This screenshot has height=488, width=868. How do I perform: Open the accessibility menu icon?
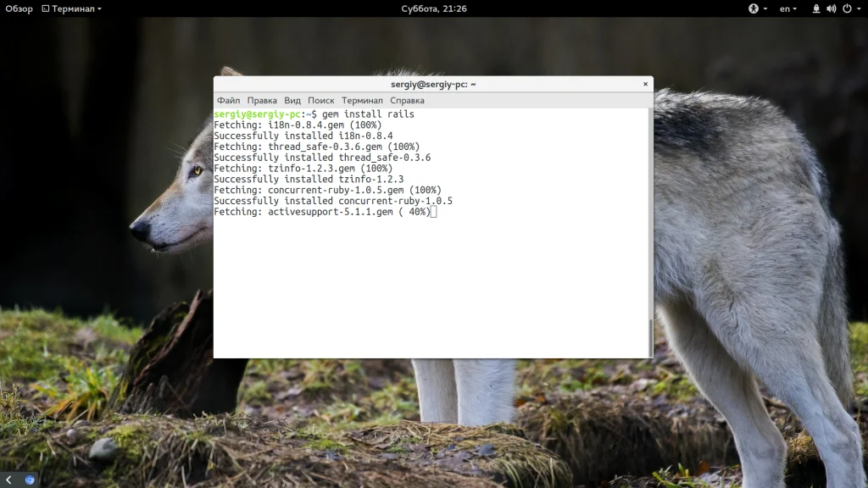[x=754, y=8]
